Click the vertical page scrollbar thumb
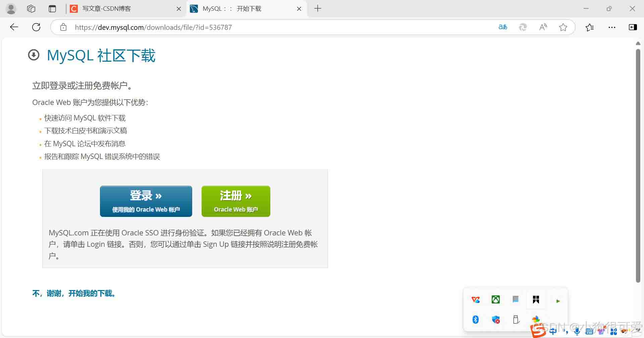 (x=638, y=166)
